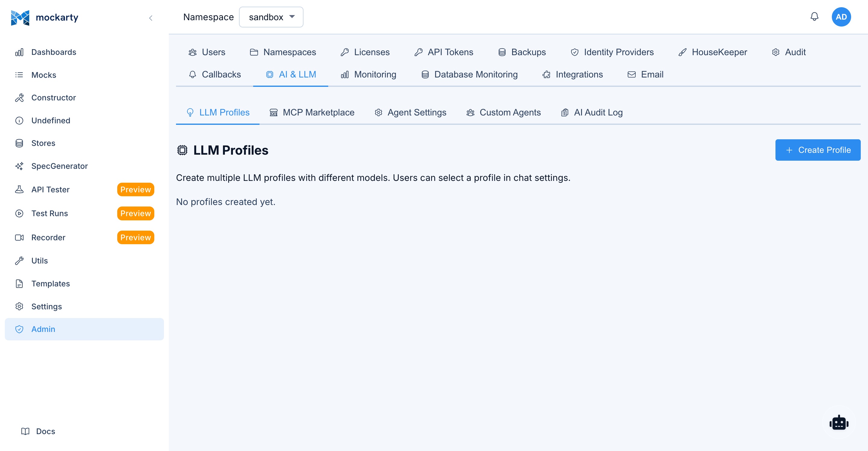Open the Namespaces admin tab
The height and width of the screenshot is (451, 868).
pyautogui.click(x=283, y=52)
